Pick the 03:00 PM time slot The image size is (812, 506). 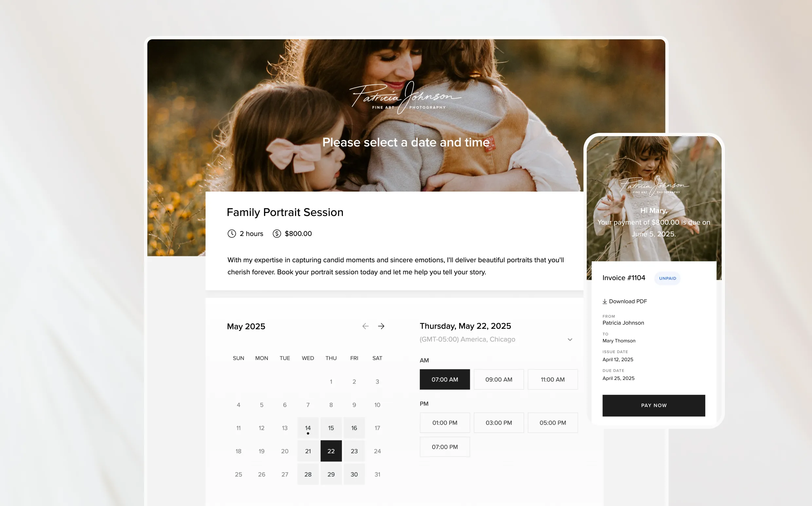(x=498, y=423)
